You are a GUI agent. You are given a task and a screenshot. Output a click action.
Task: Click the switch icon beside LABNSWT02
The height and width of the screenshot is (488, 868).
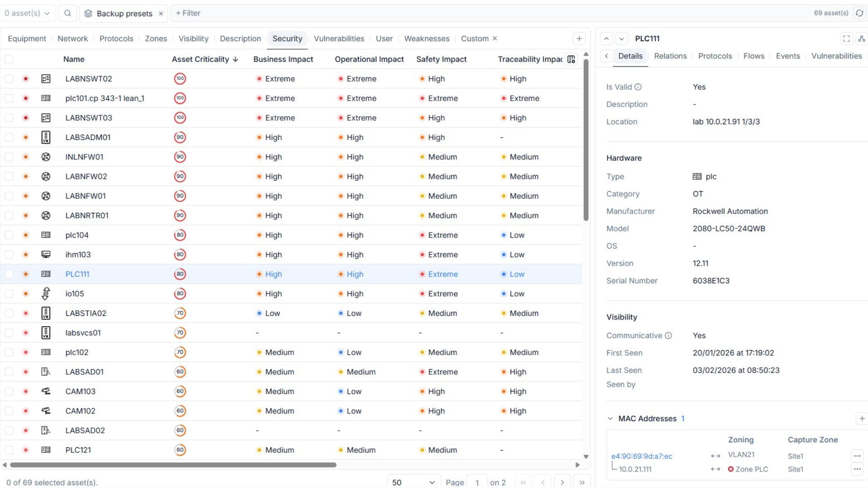coord(46,79)
